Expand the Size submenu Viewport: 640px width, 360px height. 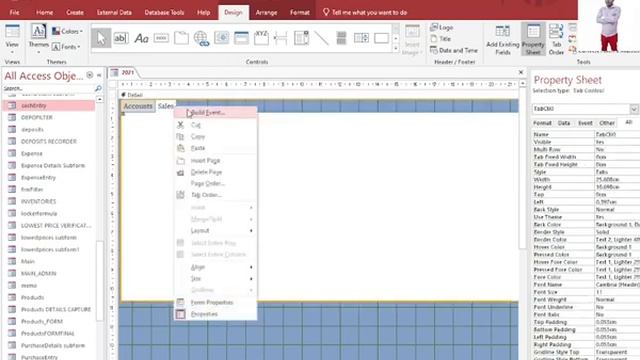coord(216,278)
